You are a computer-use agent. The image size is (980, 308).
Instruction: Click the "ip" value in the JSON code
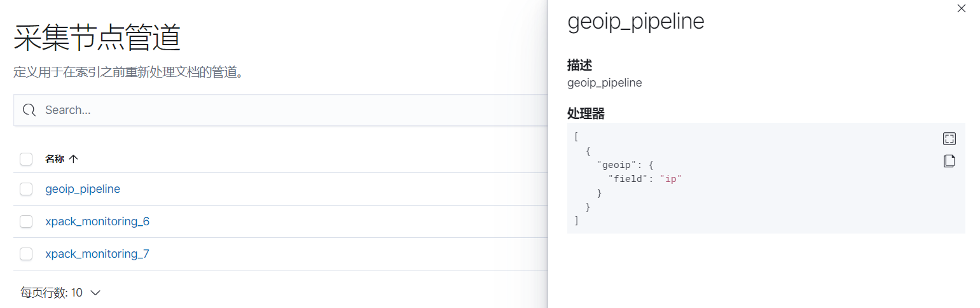[x=670, y=179]
